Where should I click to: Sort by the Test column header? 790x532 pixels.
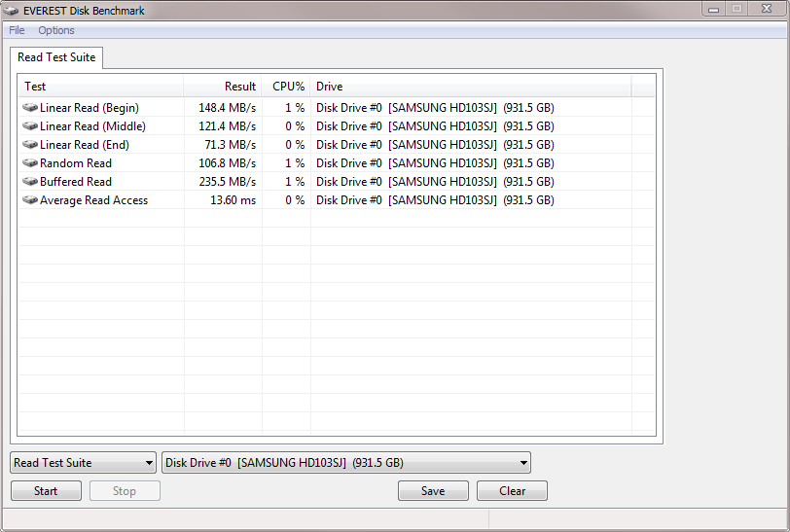coord(101,87)
